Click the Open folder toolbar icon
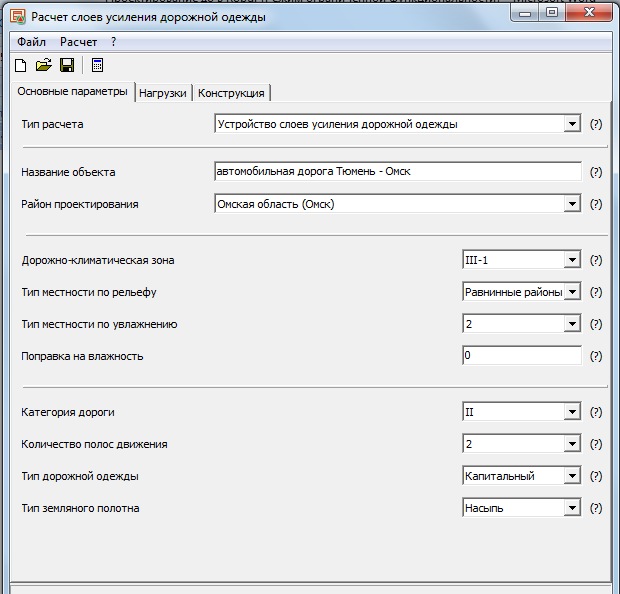620x594 pixels. tap(43, 65)
